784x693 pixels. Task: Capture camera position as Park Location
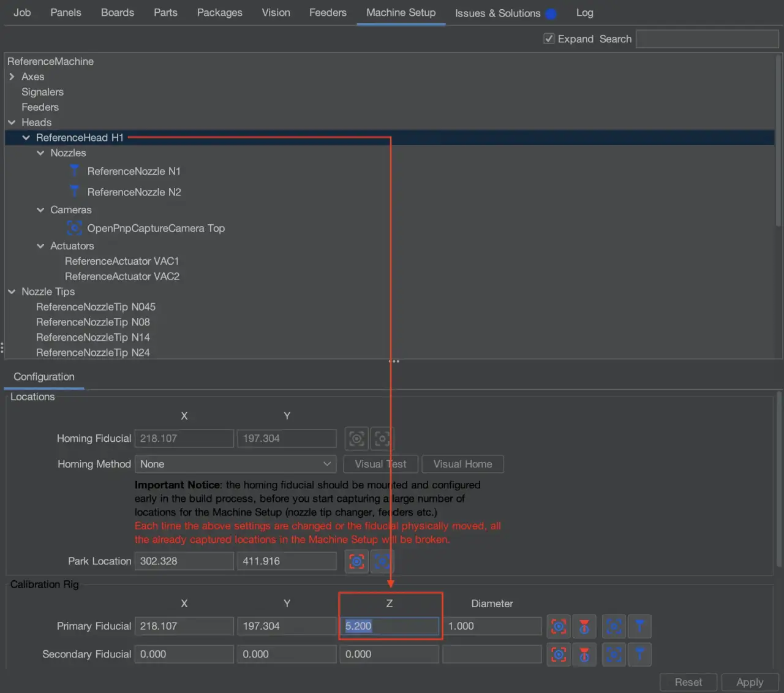coord(356,561)
